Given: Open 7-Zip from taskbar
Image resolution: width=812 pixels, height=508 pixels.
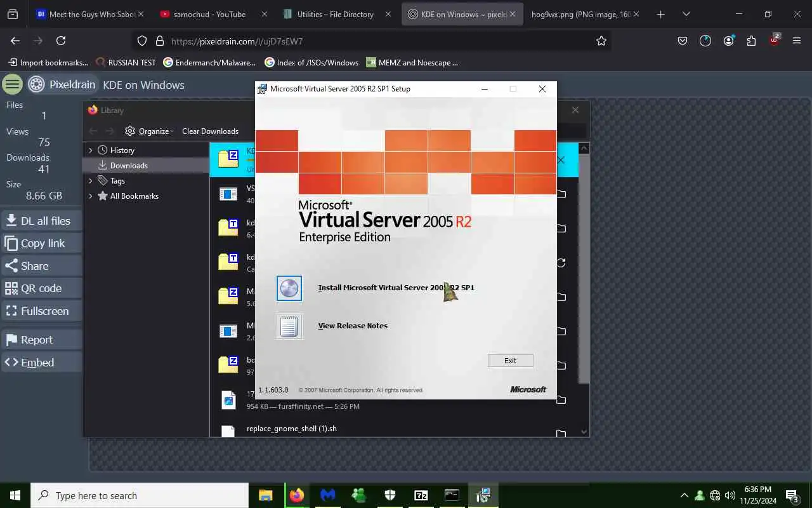Looking at the screenshot, I should tap(421, 495).
